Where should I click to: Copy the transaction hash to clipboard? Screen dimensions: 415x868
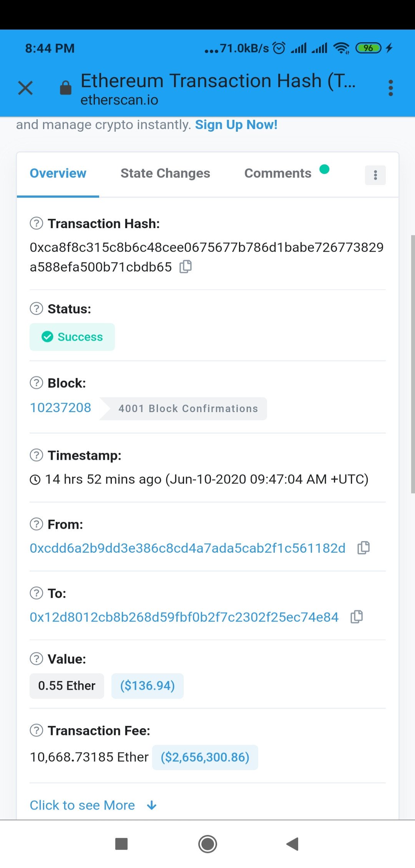pos(186,267)
